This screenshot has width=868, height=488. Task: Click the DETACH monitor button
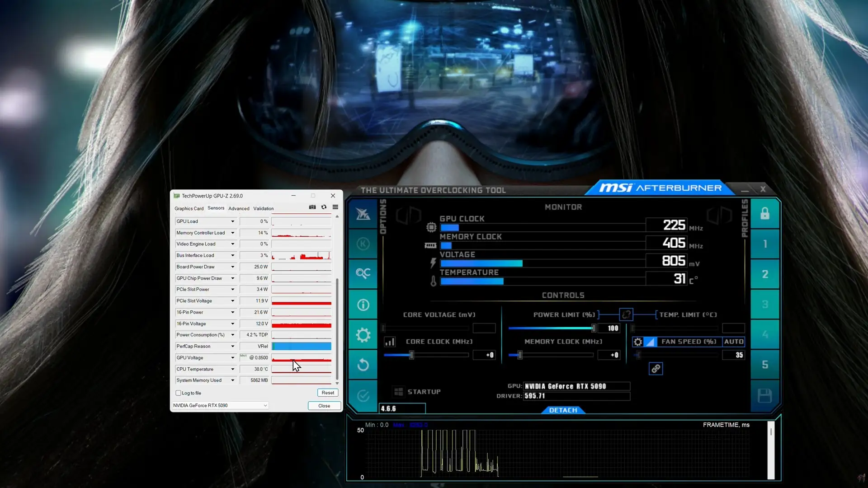coord(563,410)
